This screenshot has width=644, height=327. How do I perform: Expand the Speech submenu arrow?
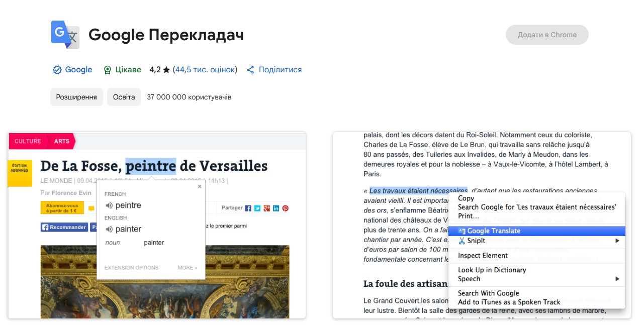coord(617,279)
